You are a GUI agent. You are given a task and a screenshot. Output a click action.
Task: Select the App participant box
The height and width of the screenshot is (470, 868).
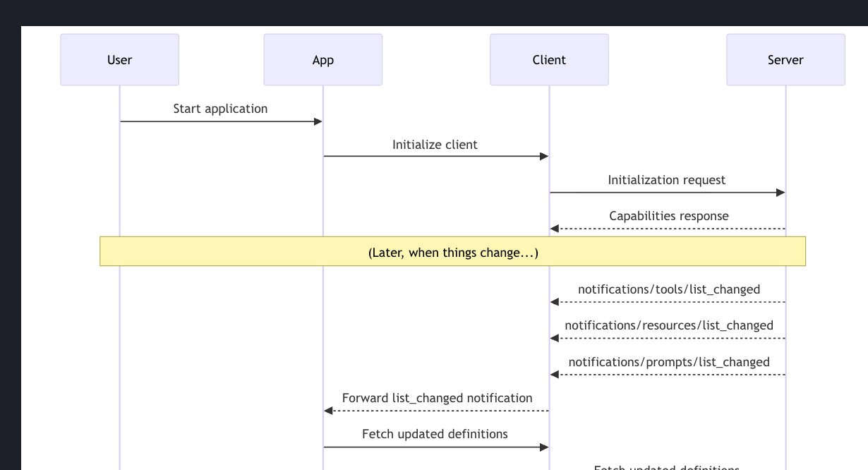point(323,60)
